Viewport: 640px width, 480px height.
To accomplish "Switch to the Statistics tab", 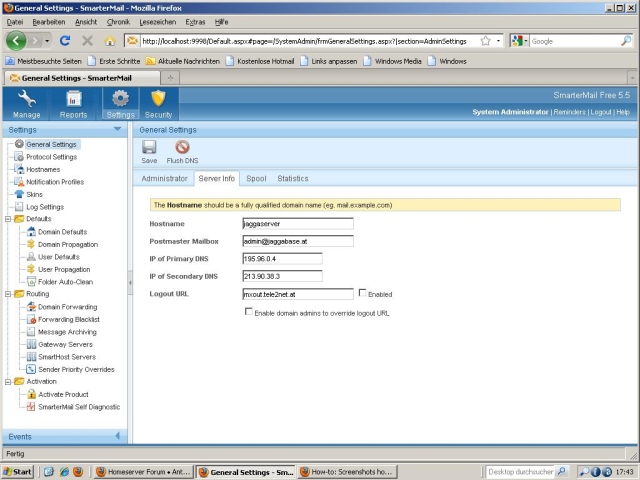I will click(293, 178).
